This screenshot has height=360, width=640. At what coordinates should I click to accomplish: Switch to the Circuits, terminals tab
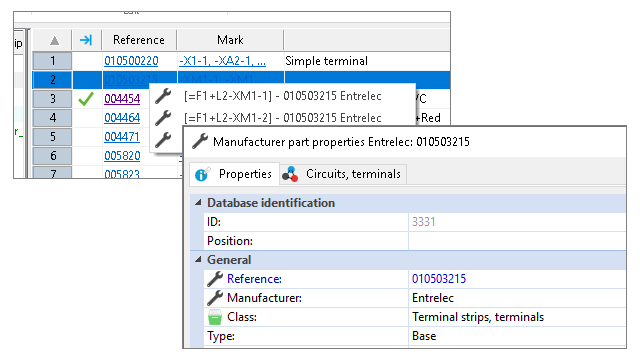click(343, 174)
